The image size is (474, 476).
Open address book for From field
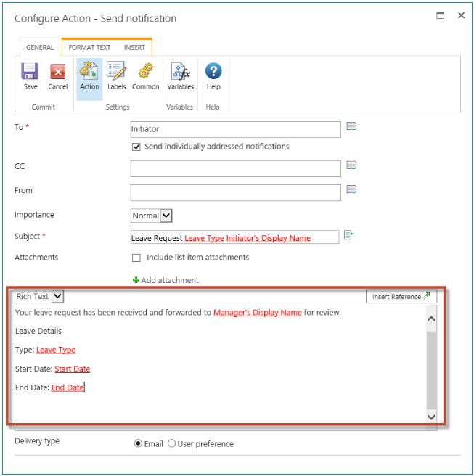[351, 189]
